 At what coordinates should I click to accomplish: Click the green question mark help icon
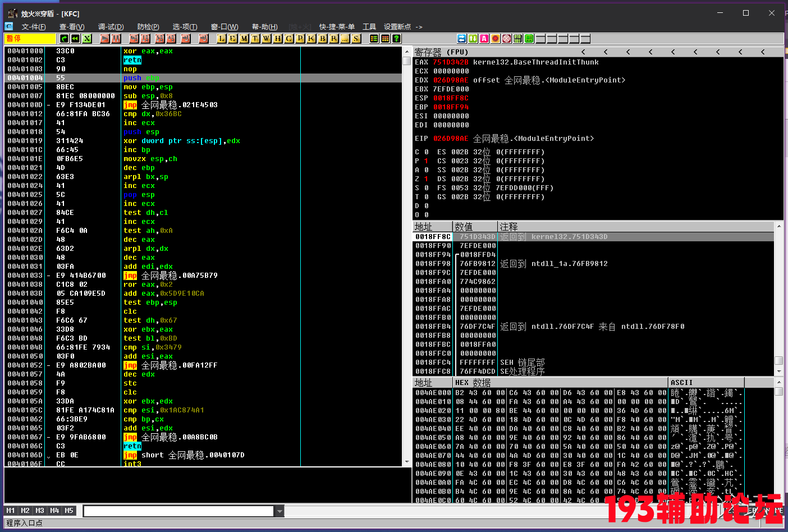coord(397,39)
